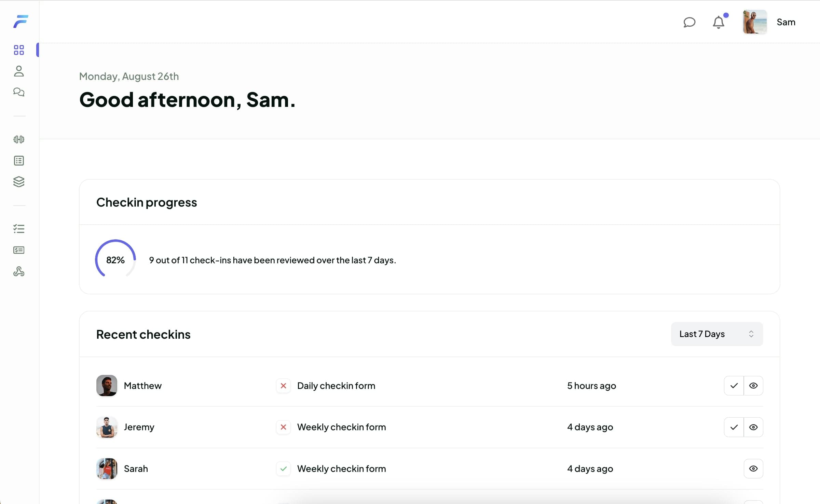Select the checklist icon in sidebar
The image size is (820, 504).
coord(19,229)
